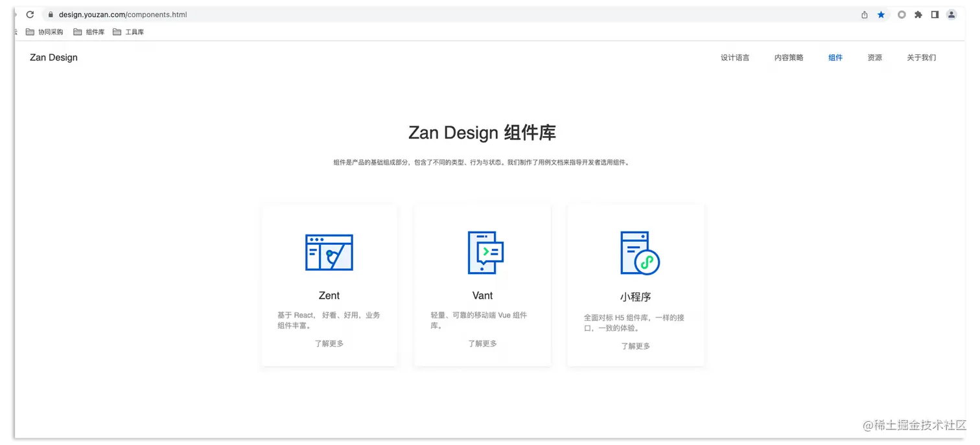
Task: Open the 资源 nav item
Action: click(875, 58)
